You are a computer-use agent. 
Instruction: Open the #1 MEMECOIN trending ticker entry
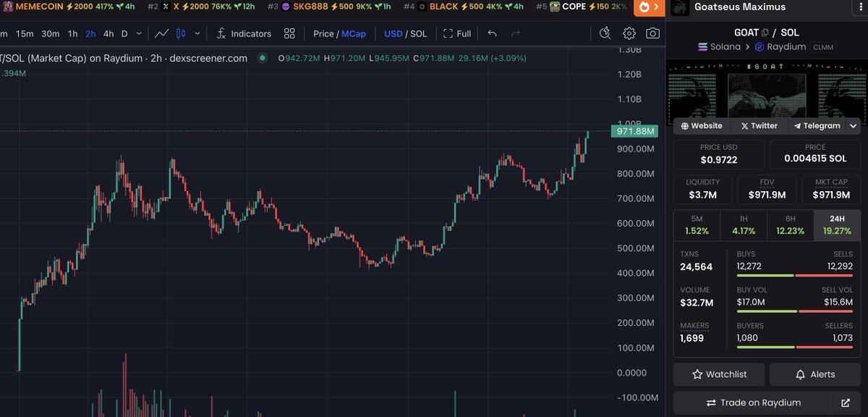coord(67,7)
